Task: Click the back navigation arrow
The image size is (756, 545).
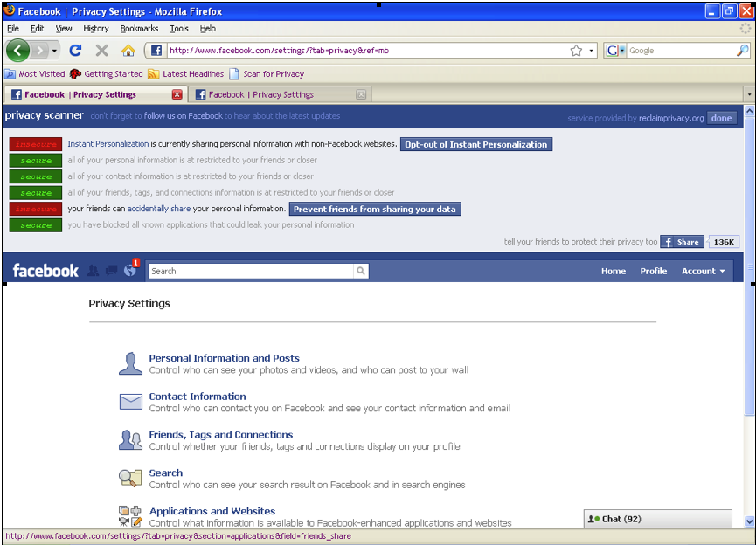Action: [18, 51]
